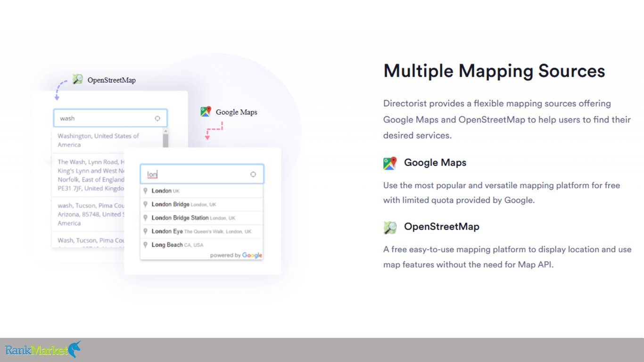
Task: Select the 'wash, Tucson, Pima County' lowercase result
Action: point(88,214)
